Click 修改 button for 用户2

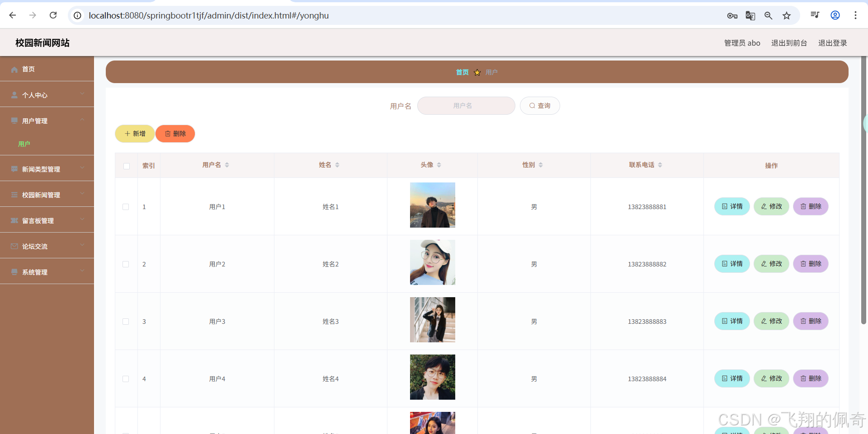pyautogui.click(x=771, y=264)
